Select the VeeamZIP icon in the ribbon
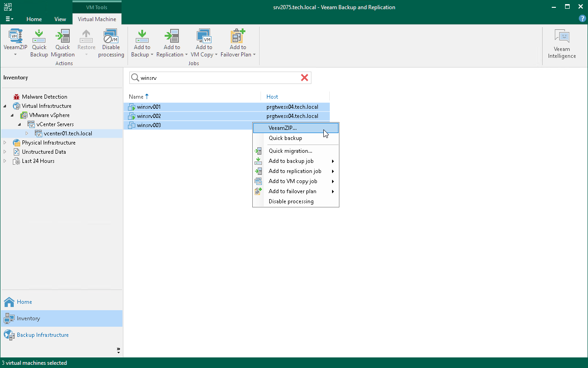588x368 pixels. [x=15, y=41]
